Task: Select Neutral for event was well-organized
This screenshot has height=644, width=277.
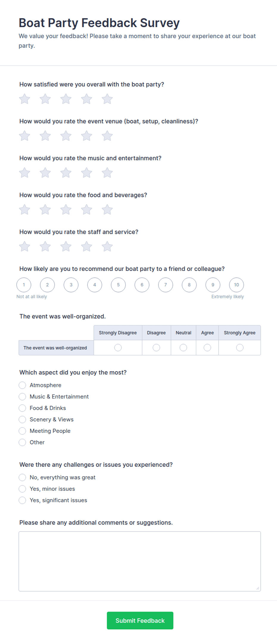Action: (x=183, y=347)
